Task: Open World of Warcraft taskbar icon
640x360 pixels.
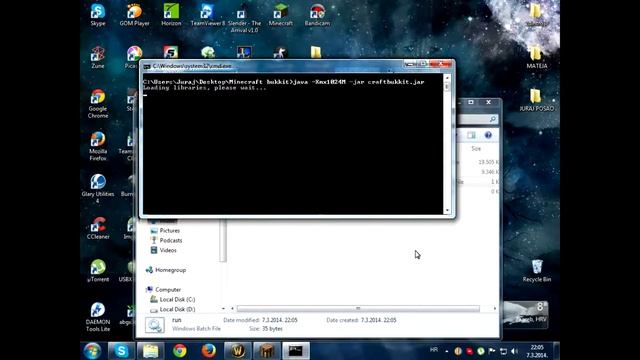Action: click(x=238, y=351)
